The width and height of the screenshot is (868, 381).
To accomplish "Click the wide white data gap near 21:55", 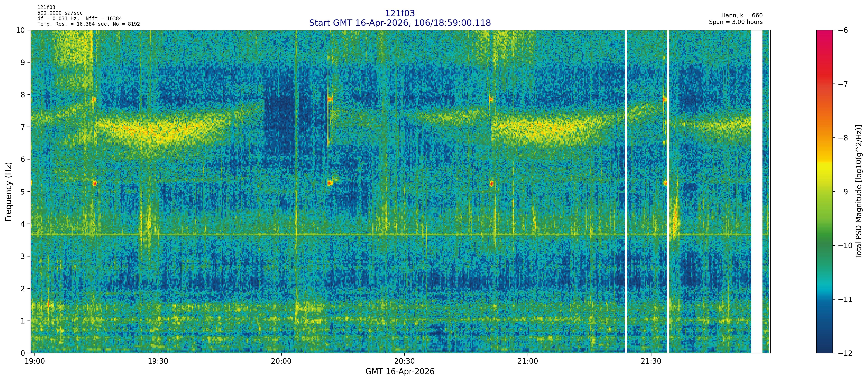I will tap(757, 192).
